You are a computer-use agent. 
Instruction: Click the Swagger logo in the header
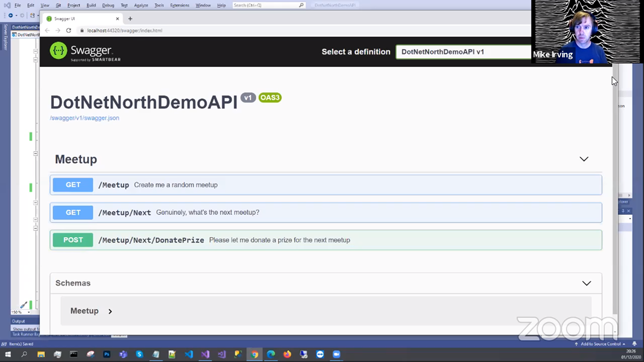[86, 51]
